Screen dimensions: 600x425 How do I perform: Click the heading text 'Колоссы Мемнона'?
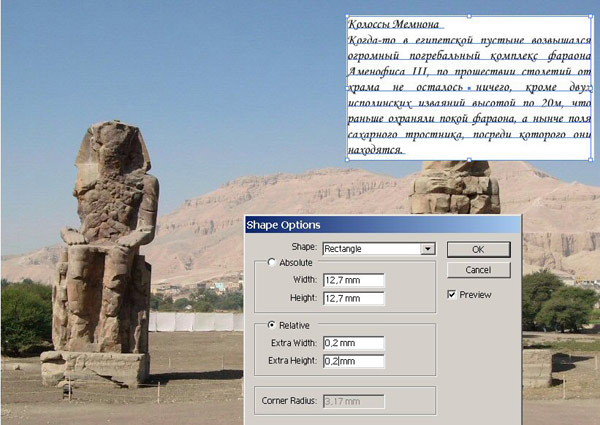[394, 24]
